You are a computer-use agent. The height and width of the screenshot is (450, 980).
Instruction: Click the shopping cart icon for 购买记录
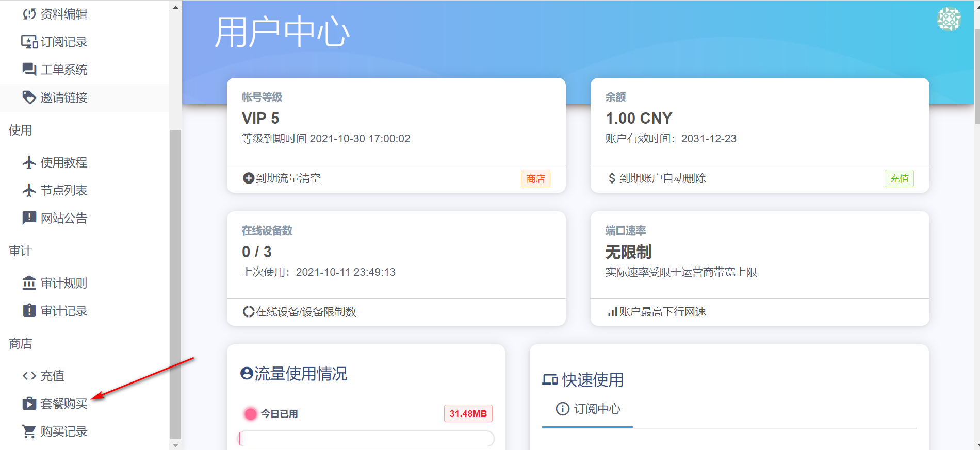(29, 431)
